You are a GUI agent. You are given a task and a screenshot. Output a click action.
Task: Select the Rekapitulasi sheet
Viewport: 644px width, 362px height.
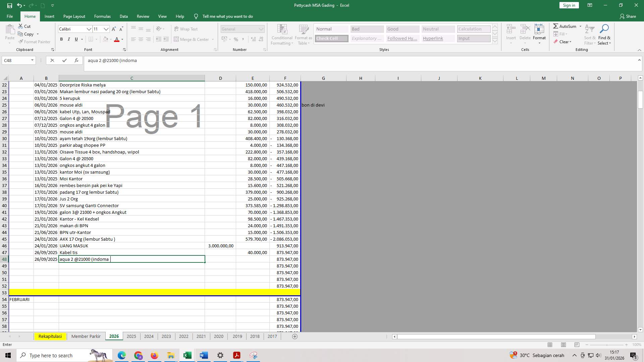click(50, 336)
